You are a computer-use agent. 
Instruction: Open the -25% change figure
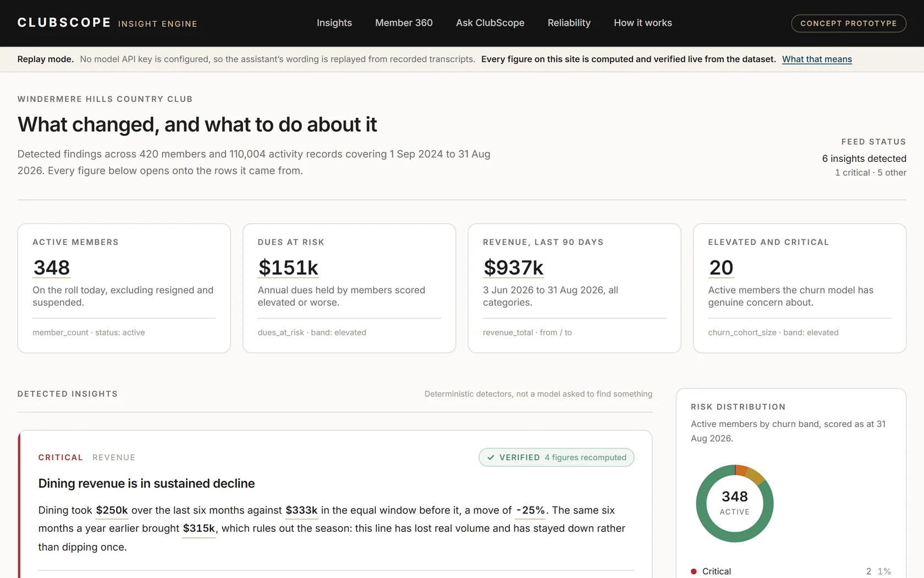pos(530,510)
